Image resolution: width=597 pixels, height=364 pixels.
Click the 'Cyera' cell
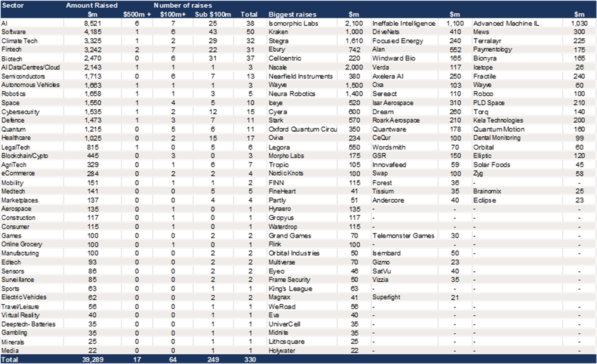(x=278, y=112)
